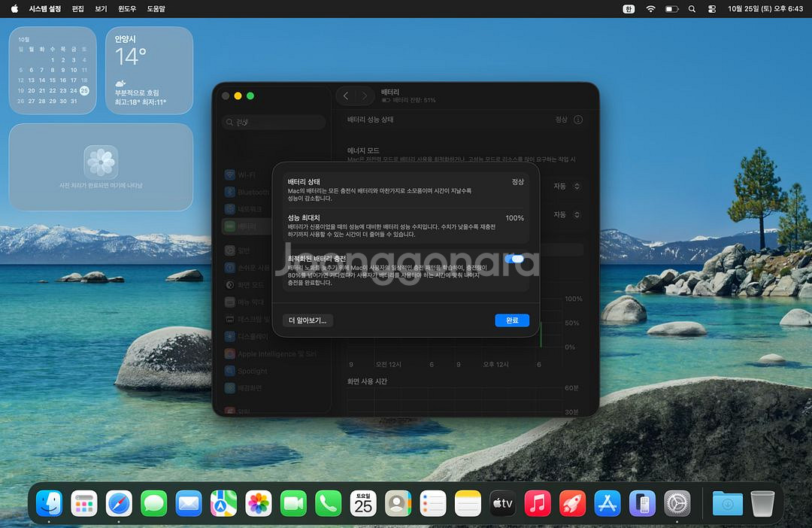Open the Apple TV app in Dock

pos(502,503)
